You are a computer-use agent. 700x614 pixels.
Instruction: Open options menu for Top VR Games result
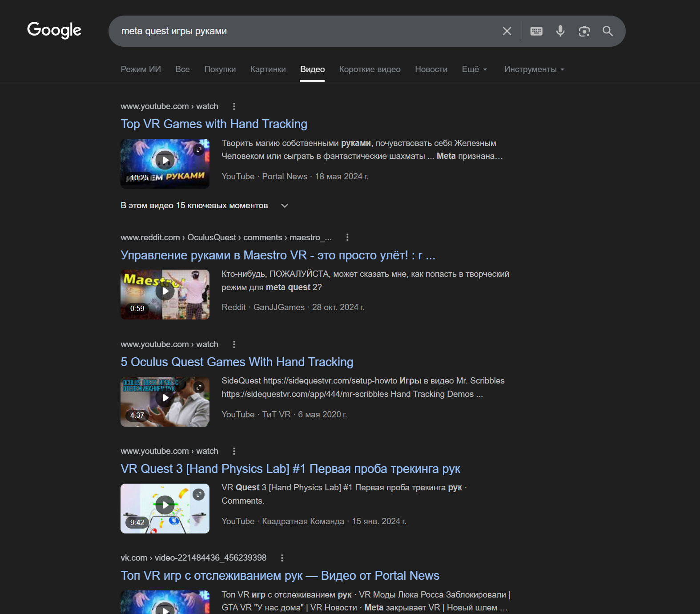pyautogui.click(x=234, y=106)
